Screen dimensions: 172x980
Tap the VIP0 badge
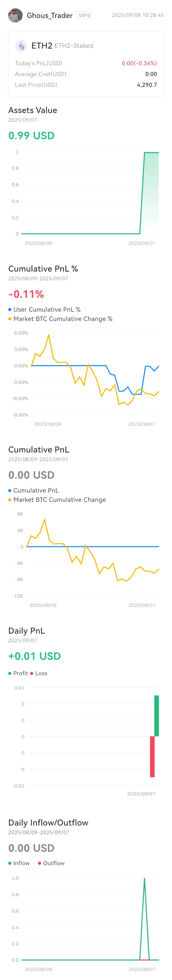coord(84,16)
